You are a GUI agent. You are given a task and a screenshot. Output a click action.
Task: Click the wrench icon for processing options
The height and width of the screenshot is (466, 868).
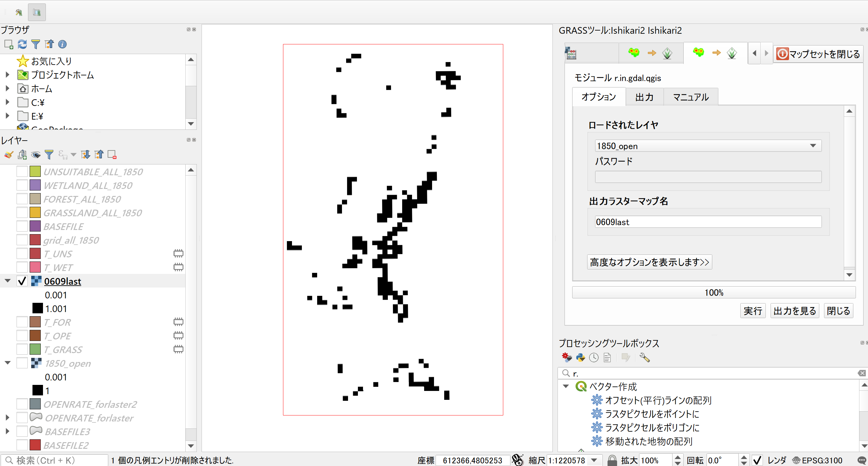(x=644, y=357)
